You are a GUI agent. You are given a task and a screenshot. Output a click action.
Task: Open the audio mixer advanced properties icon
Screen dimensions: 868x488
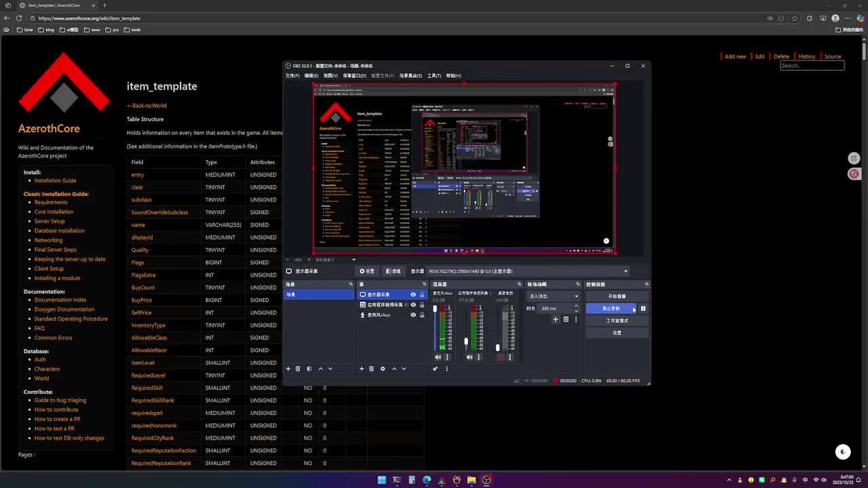pos(435,369)
